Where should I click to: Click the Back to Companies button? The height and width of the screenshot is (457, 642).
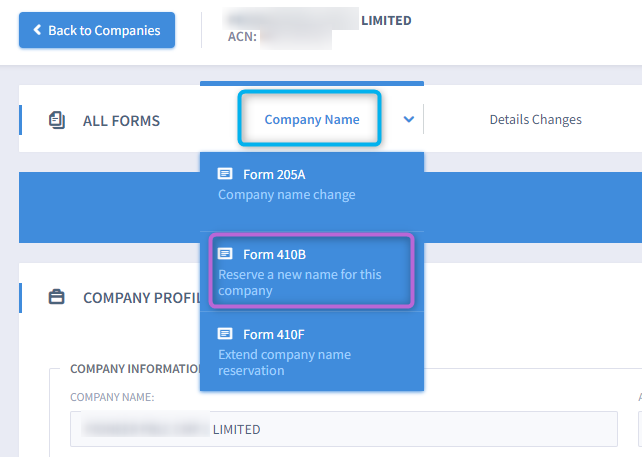[x=97, y=30]
